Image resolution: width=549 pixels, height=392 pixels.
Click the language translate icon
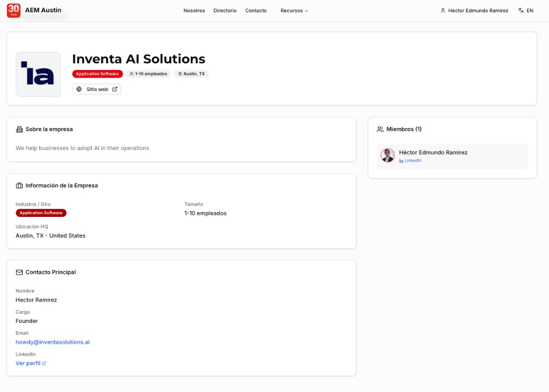(x=521, y=11)
